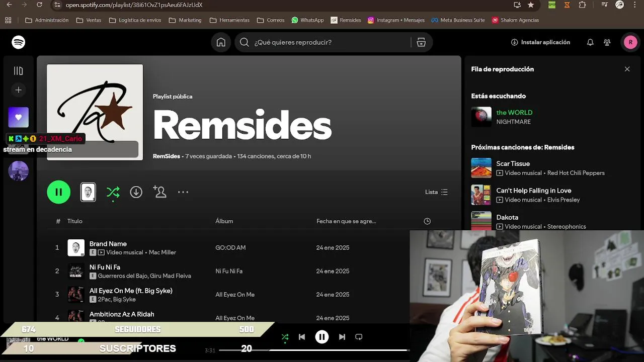Image resolution: width=644 pixels, height=362 pixels.
Task: Select Can't Help Falling in Love in queue
Action: pos(534,191)
